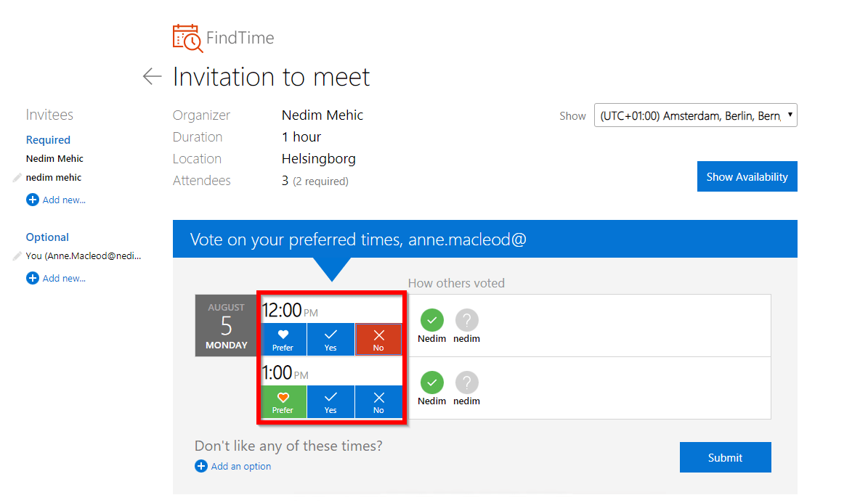Open the time zone dropdown

click(695, 115)
